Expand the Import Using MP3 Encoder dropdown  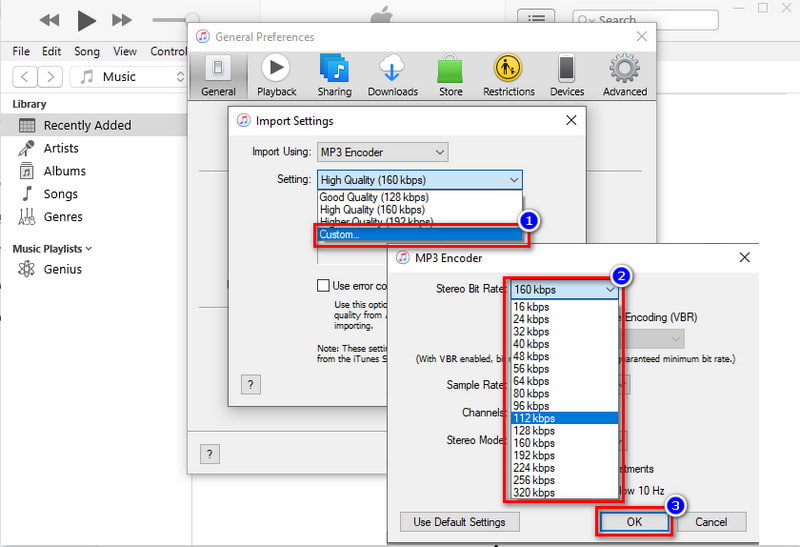point(382,152)
